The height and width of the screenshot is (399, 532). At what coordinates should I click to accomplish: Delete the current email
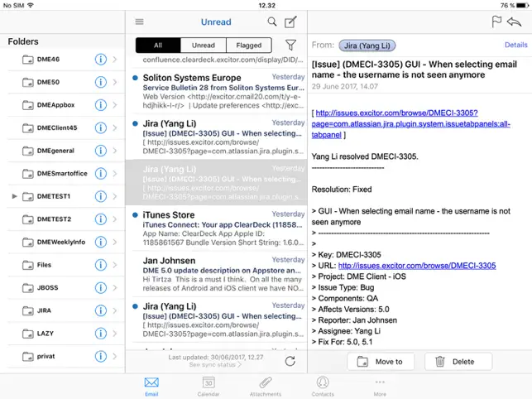point(458,362)
